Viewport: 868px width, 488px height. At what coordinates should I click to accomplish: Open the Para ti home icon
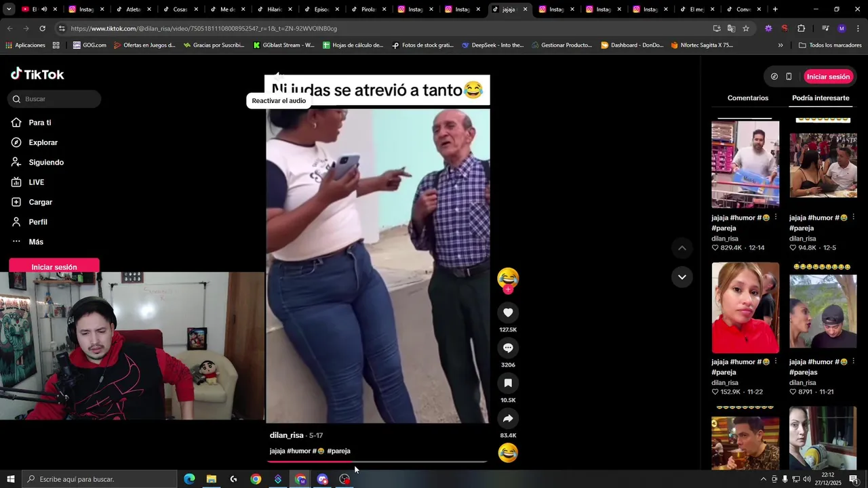[x=16, y=123]
